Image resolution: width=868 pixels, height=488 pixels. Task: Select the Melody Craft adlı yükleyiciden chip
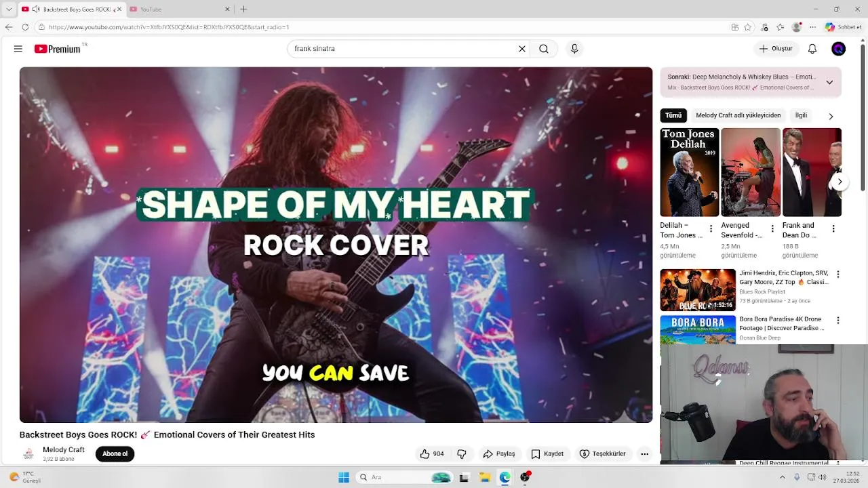click(x=738, y=115)
